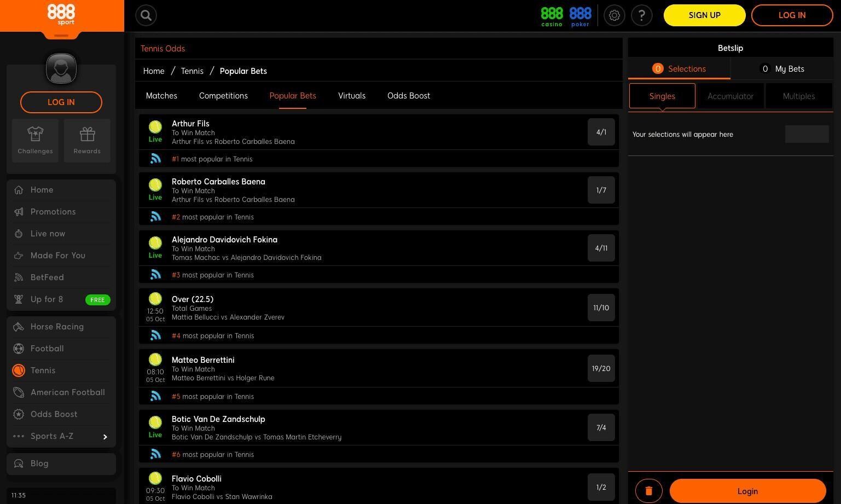Select Accumulator bet type tab
Image resolution: width=841 pixels, height=504 pixels.
[x=730, y=96]
